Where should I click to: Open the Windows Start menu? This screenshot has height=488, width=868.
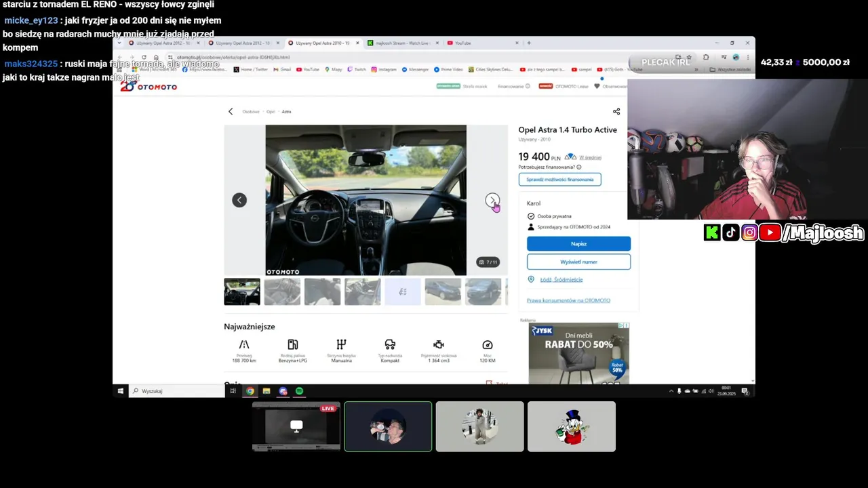121,391
